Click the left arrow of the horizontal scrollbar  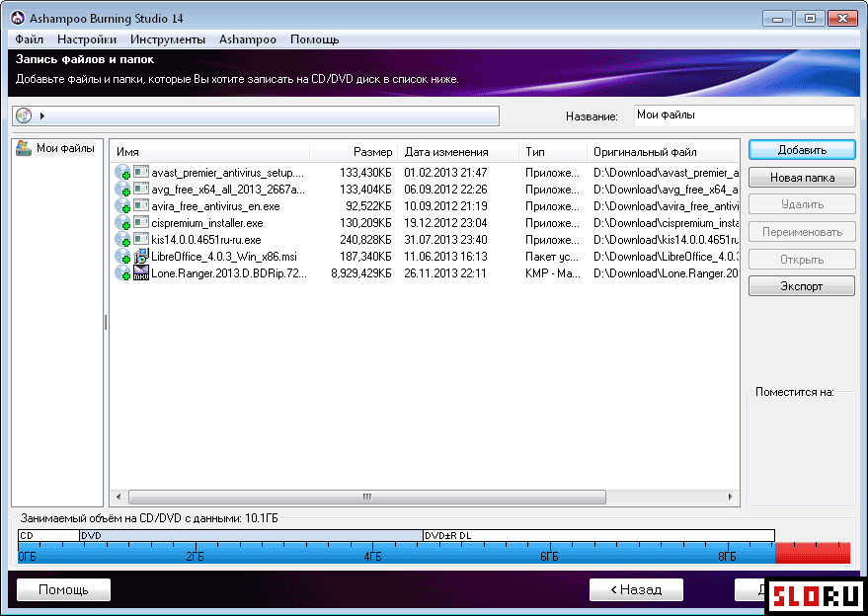(x=118, y=497)
